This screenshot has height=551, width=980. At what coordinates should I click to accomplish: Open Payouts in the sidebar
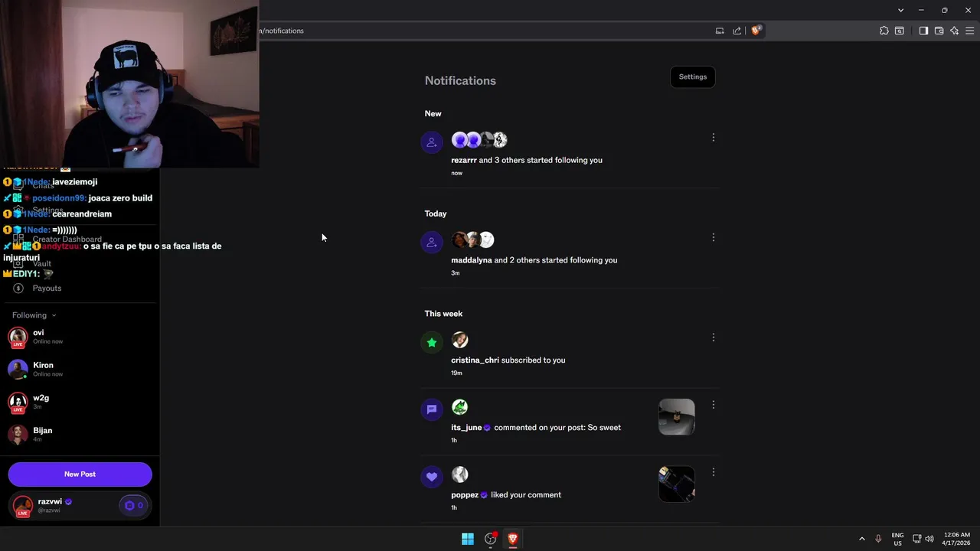click(x=47, y=288)
